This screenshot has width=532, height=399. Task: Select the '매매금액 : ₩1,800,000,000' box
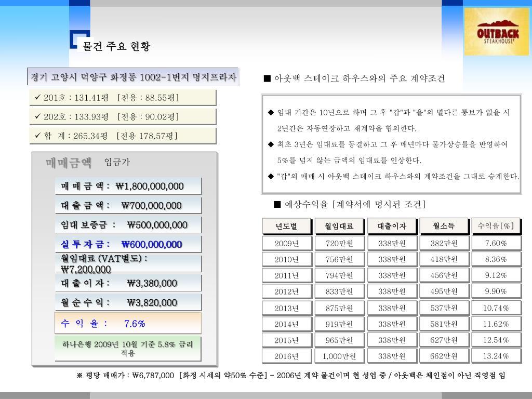(x=128, y=186)
